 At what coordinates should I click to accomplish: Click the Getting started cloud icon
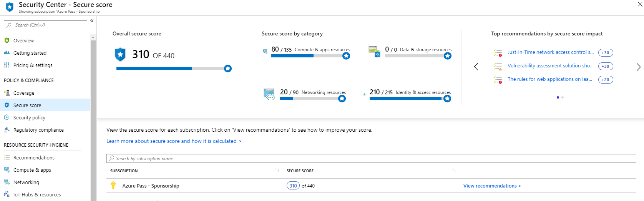(x=7, y=53)
